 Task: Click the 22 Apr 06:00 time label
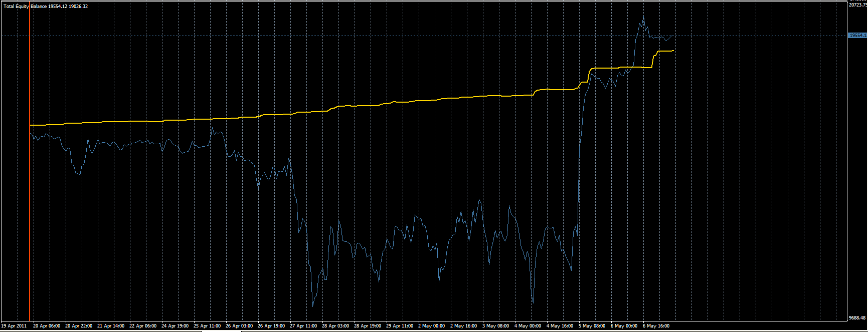coord(143,326)
